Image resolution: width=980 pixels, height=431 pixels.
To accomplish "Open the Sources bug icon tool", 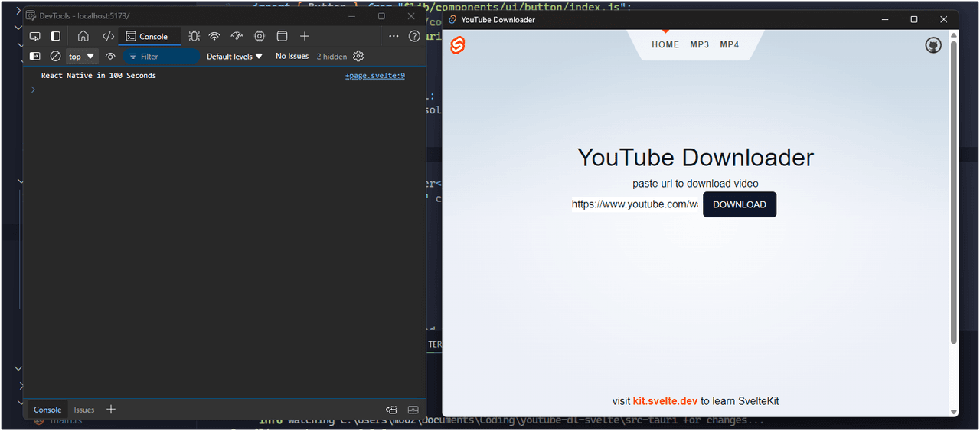I will [194, 36].
